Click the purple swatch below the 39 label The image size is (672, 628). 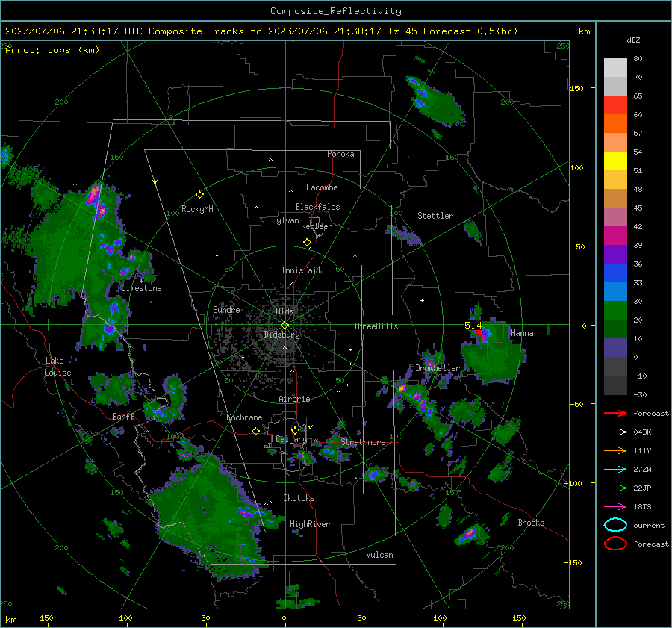[x=615, y=254]
